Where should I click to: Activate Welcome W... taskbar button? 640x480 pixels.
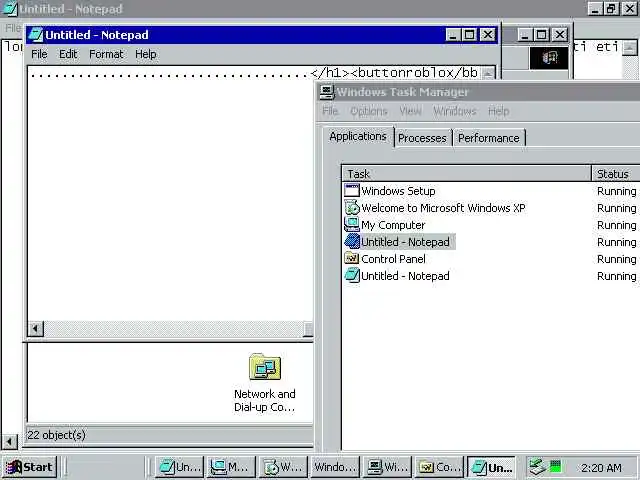click(283, 467)
